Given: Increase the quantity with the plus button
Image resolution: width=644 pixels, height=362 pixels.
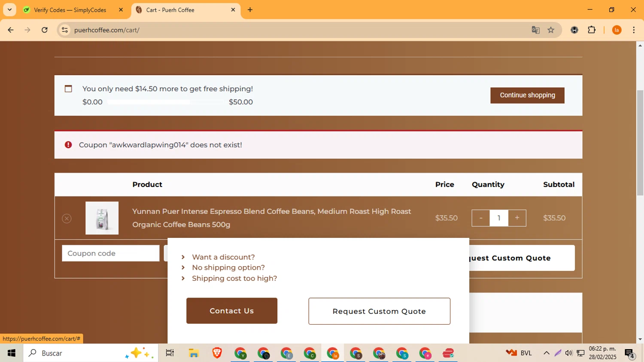Looking at the screenshot, I should click(517, 218).
